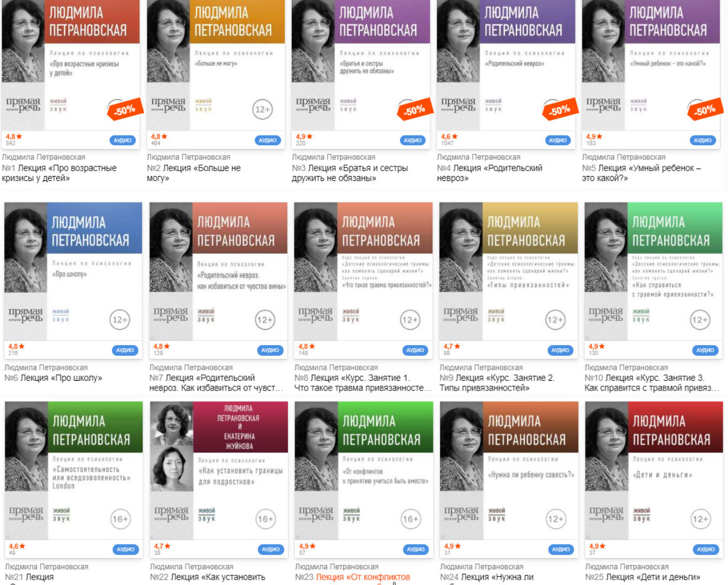
Task: Open title link №1 «Про возрастные кризисы у детей»
Action: coord(59,173)
